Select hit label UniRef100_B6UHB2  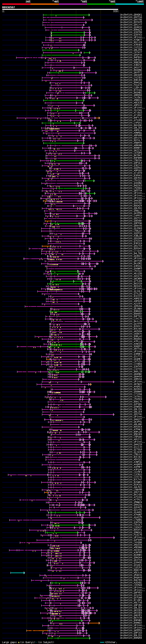point(131,93)
